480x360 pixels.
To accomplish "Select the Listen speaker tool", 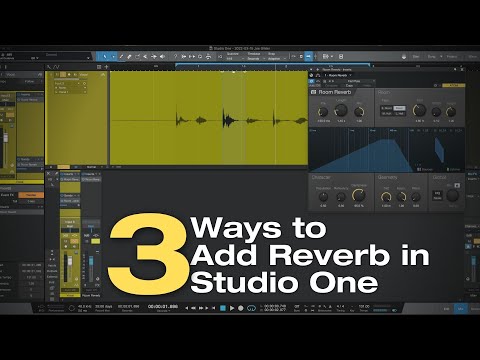I will 162,57.
